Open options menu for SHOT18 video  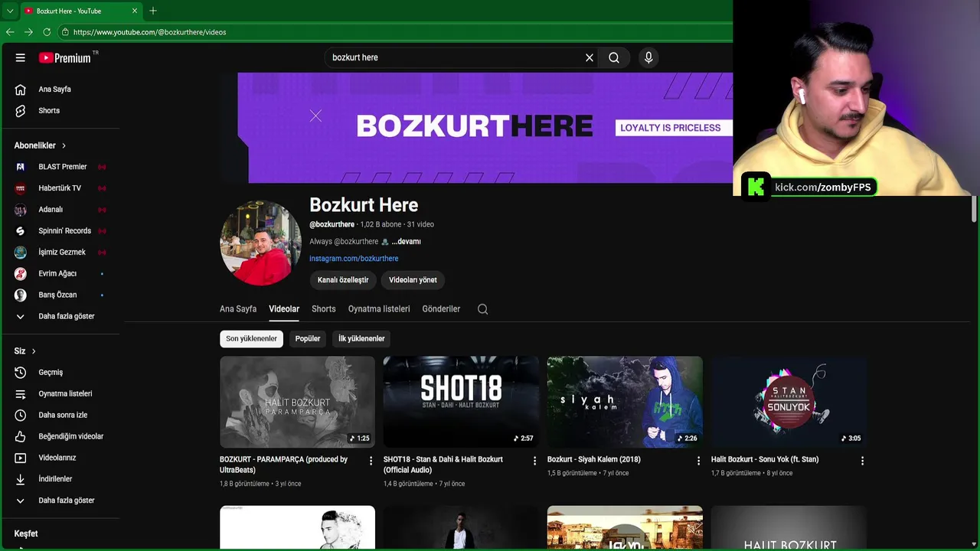pos(534,461)
